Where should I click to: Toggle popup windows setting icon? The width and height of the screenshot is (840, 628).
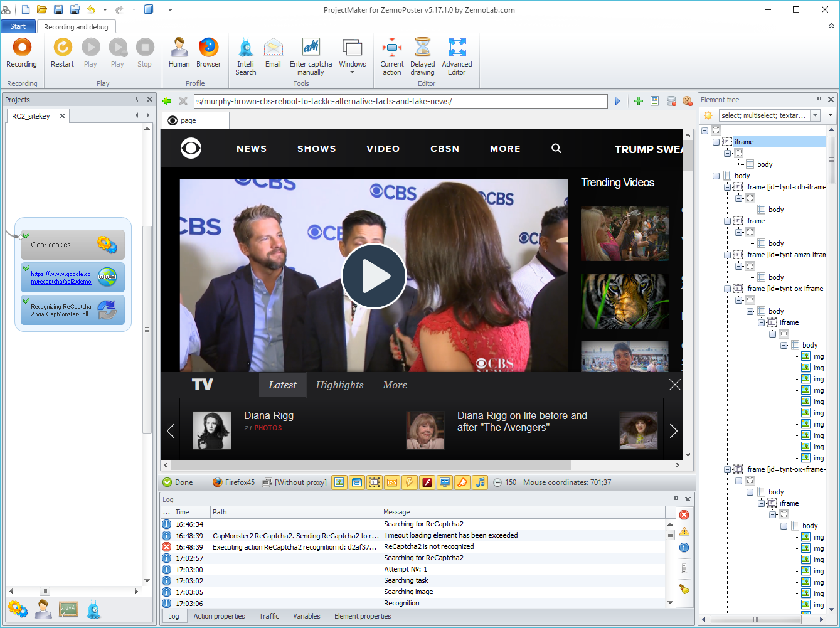tap(356, 482)
